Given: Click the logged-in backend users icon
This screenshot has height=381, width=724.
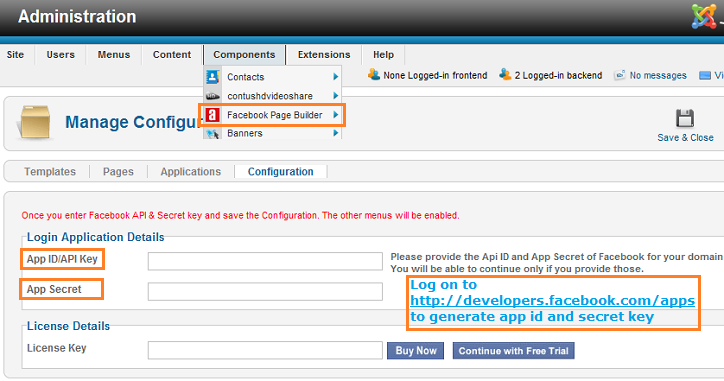Looking at the screenshot, I should pos(505,74).
